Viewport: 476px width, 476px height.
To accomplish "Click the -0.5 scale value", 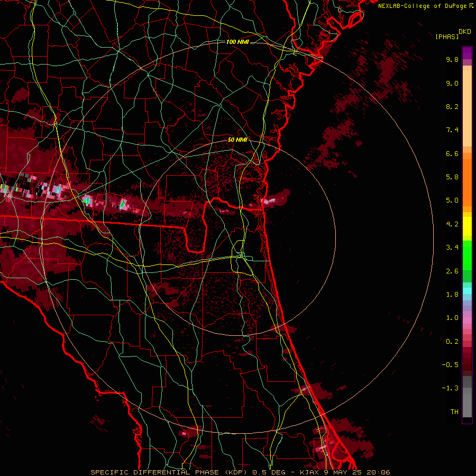I will pyautogui.click(x=450, y=365).
